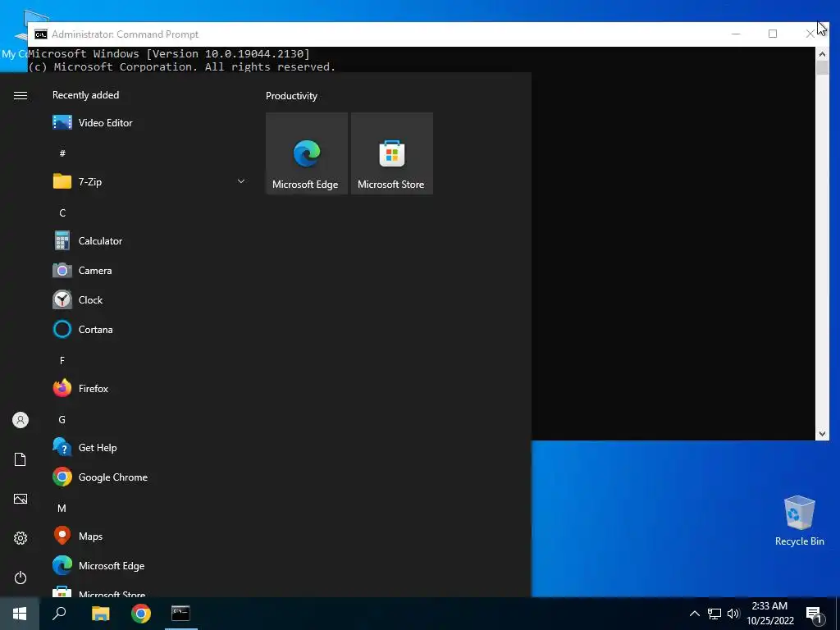Jump to letter F section header

click(62, 361)
